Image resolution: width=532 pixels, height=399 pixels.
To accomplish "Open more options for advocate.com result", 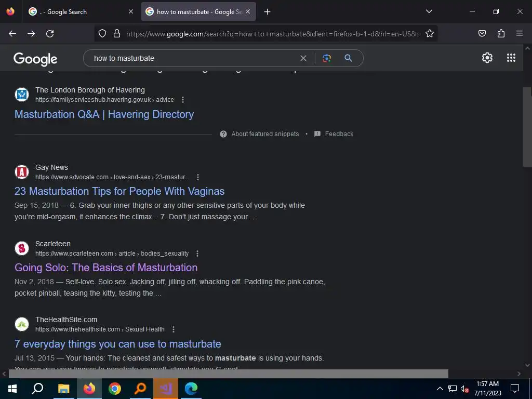I will click(198, 177).
